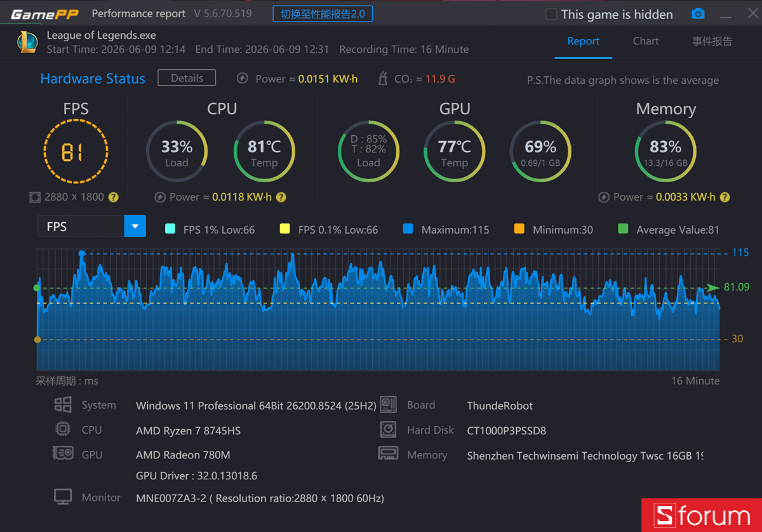This screenshot has height=532, width=762.
Task: Click the Memory module icon
Action: coord(388,454)
